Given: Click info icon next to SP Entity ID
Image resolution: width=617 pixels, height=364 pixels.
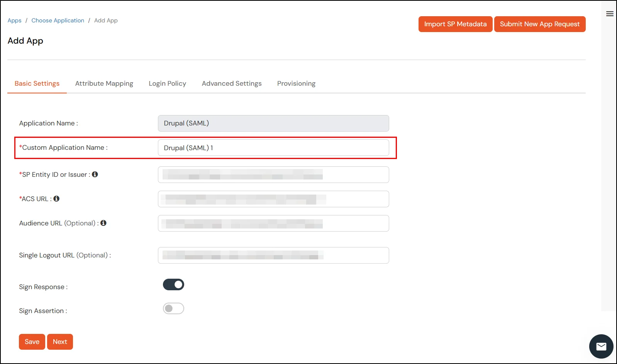Looking at the screenshot, I should [95, 174].
